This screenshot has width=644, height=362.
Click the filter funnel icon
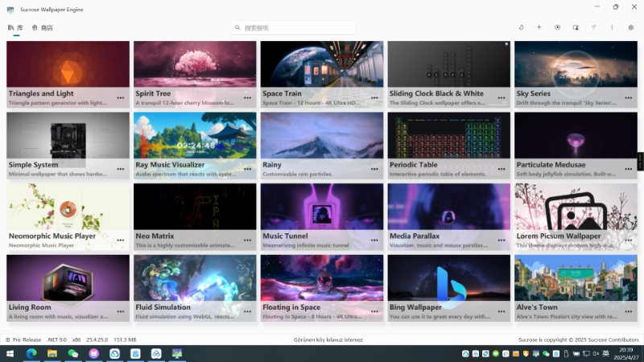coord(593,27)
